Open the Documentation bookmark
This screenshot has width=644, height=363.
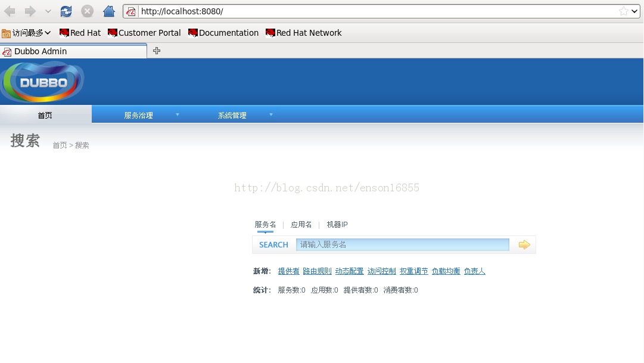223,33
